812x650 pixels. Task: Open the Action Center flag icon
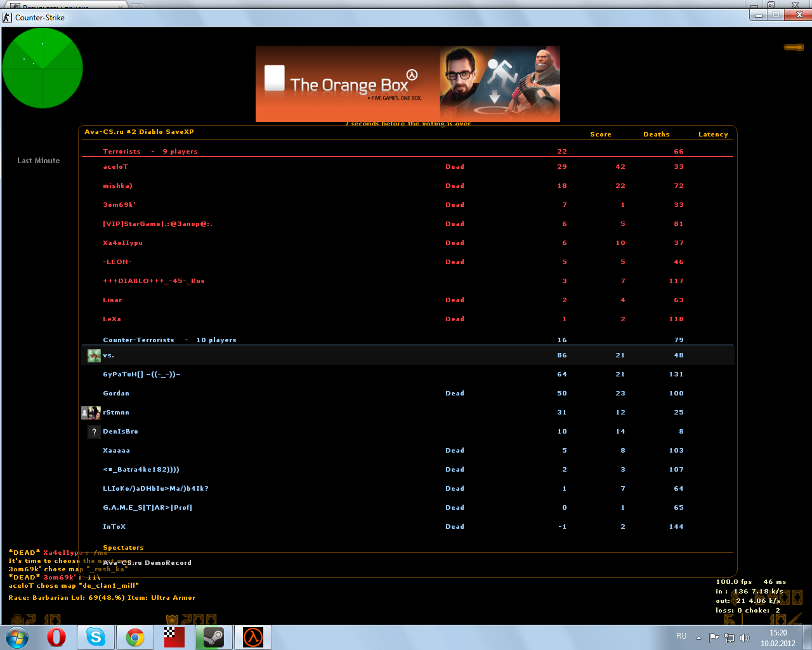click(714, 638)
